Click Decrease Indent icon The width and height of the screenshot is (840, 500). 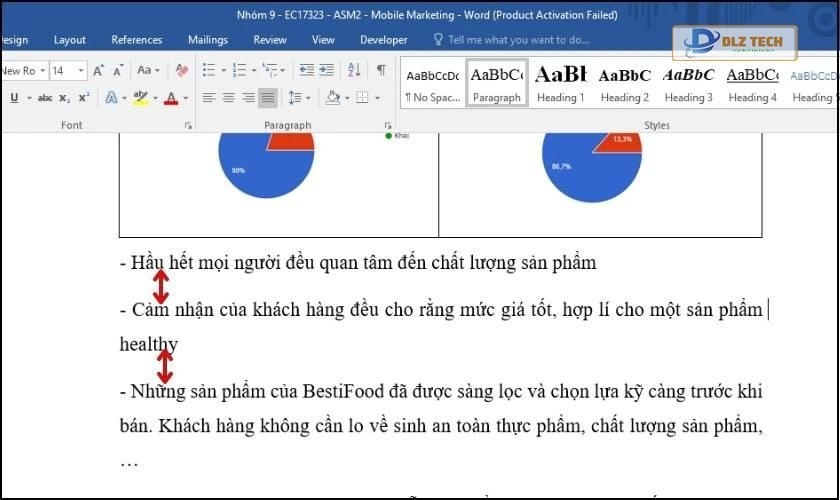click(x=306, y=71)
